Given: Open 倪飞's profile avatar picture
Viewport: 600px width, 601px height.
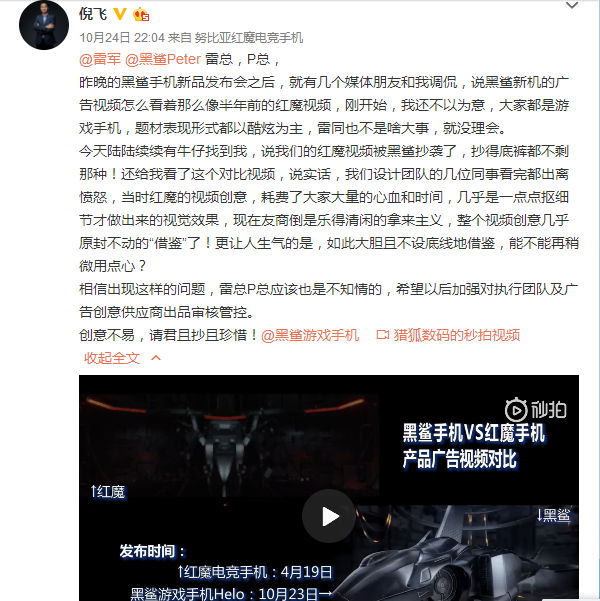Looking at the screenshot, I should coord(44,25).
